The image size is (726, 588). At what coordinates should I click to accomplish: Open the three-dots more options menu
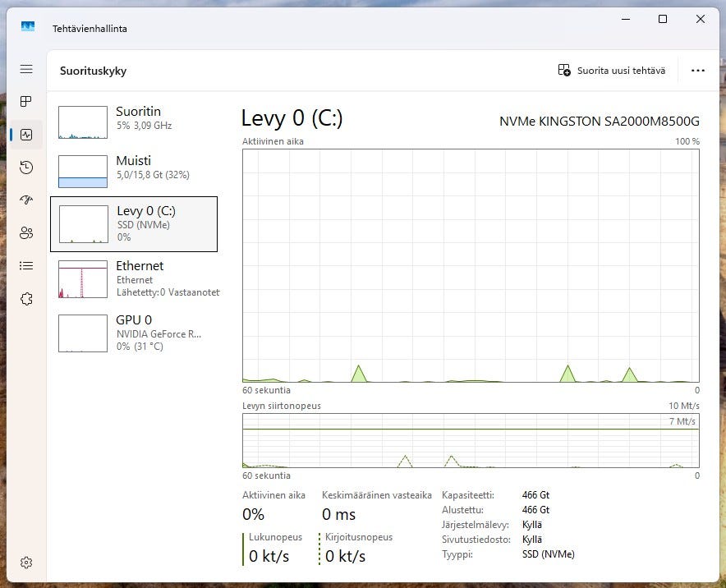698,71
